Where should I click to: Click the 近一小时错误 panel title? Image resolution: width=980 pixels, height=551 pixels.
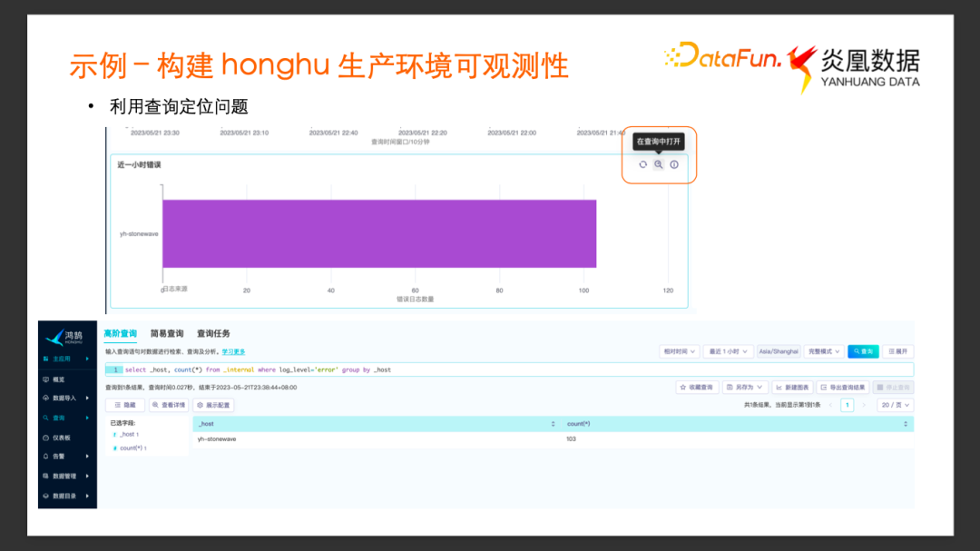pyautogui.click(x=140, y=165)
